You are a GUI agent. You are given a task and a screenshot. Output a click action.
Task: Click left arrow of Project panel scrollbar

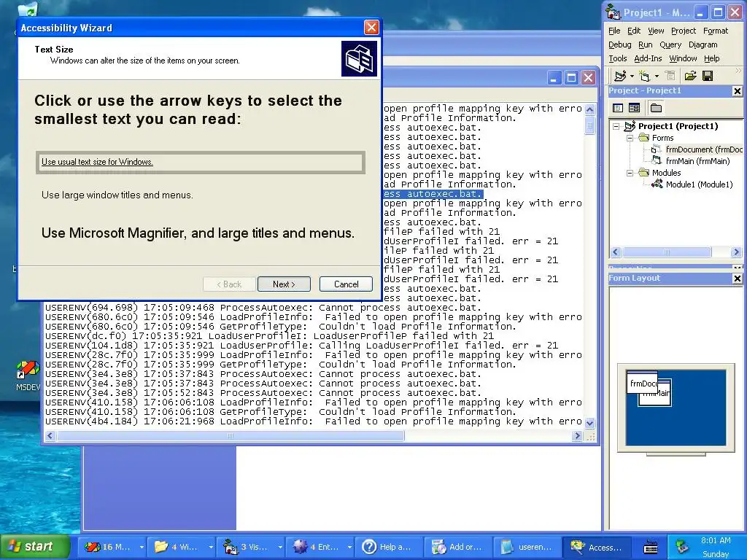coord(616,252)
